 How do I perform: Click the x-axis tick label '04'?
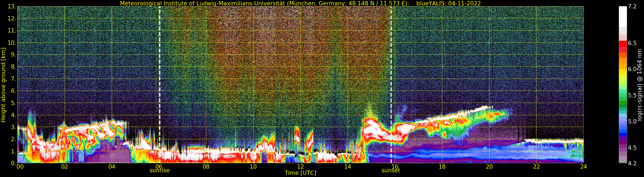pyautogui.click(x=112, y=166)
